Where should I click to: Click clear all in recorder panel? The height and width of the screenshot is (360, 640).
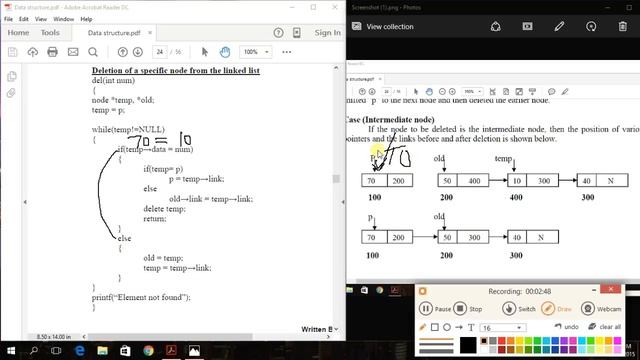(x=604, y=327)
